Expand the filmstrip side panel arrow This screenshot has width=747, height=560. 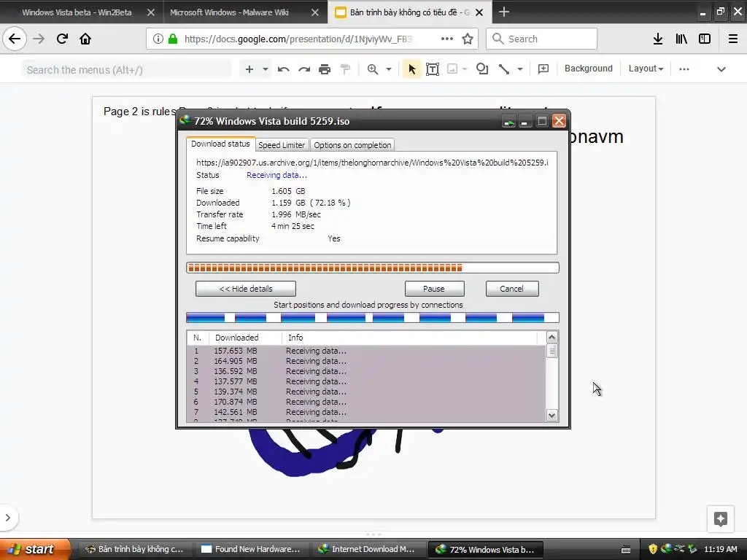[7, 518]
